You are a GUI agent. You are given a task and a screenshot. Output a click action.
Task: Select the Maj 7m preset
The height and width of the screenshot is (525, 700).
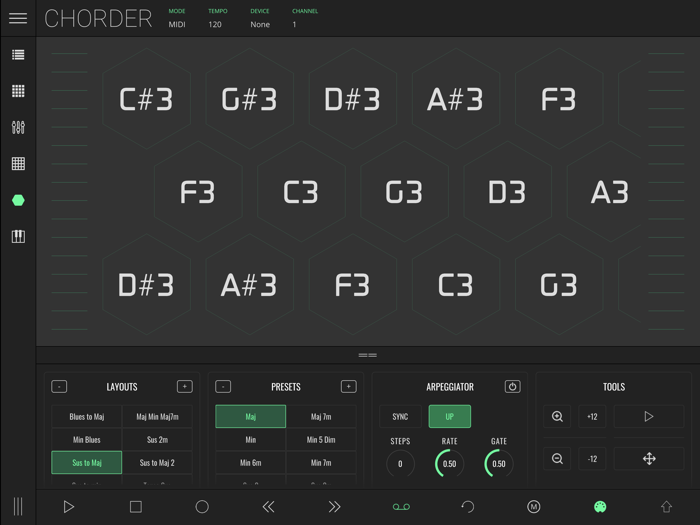321,417
